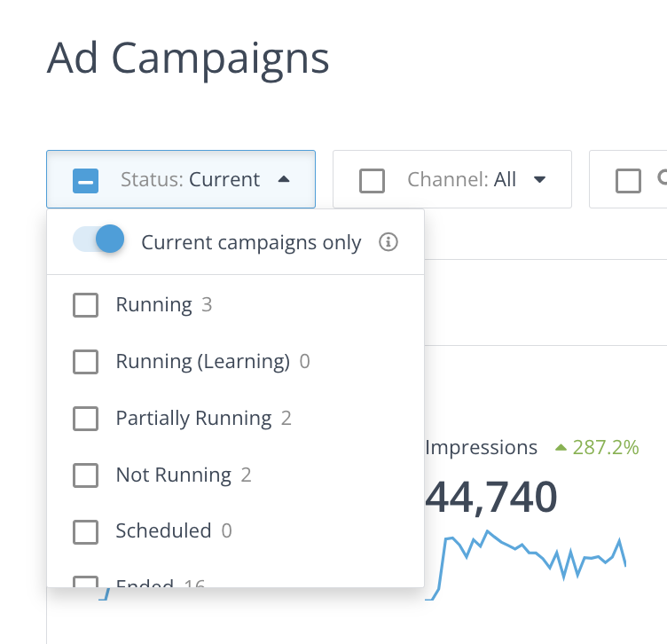Click the green up-trend arrow near 287.2%
The width and height of the screenshot is (667, 644).
click(x=561, y=447)
